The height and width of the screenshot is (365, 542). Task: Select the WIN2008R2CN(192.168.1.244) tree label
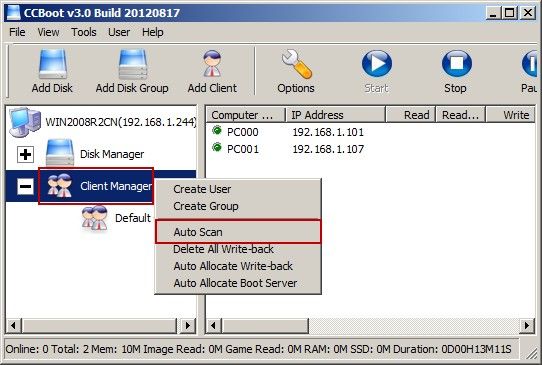pyautogui.click(x=121, y=122)
